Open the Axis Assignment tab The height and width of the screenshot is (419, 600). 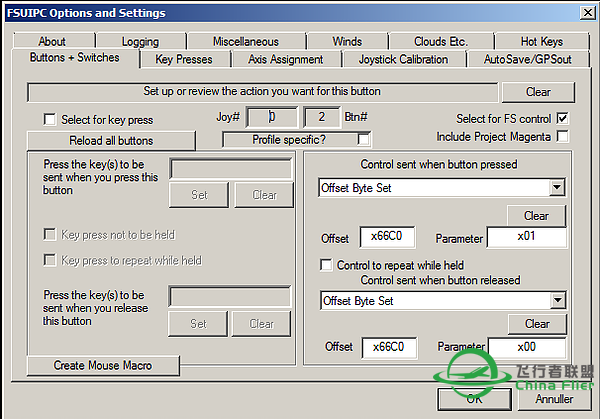285,59
